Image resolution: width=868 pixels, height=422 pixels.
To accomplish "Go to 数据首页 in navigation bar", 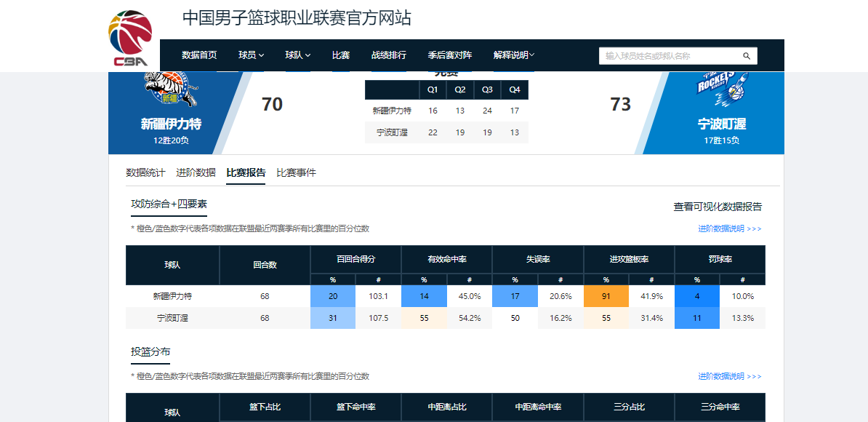I will 199,55.
